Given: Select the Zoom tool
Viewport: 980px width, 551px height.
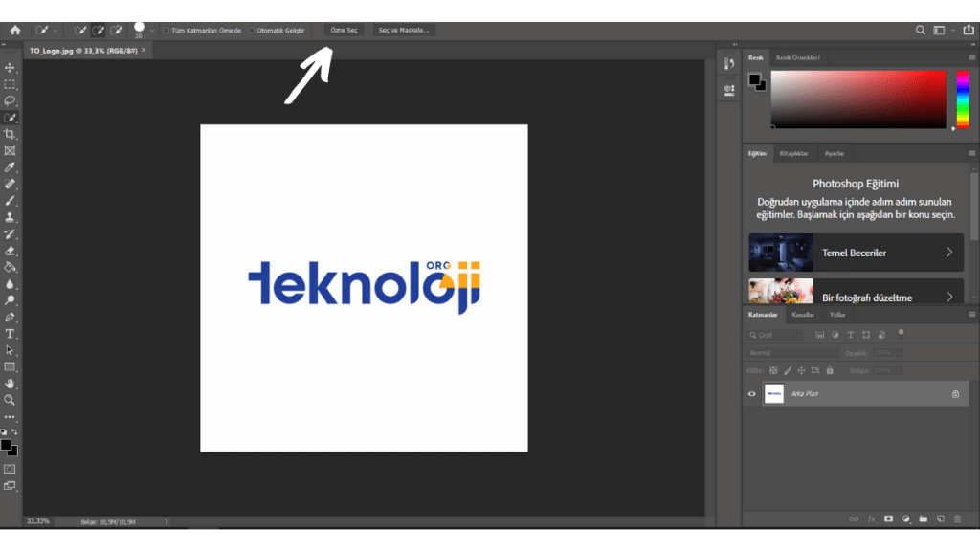Looking at the screenshot, I should click(x=10, y=400).
